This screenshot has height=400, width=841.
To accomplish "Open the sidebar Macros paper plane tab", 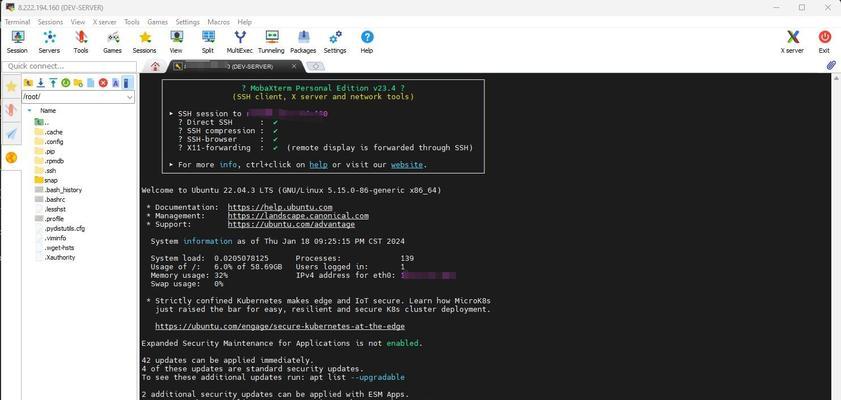I will point(11,134).
